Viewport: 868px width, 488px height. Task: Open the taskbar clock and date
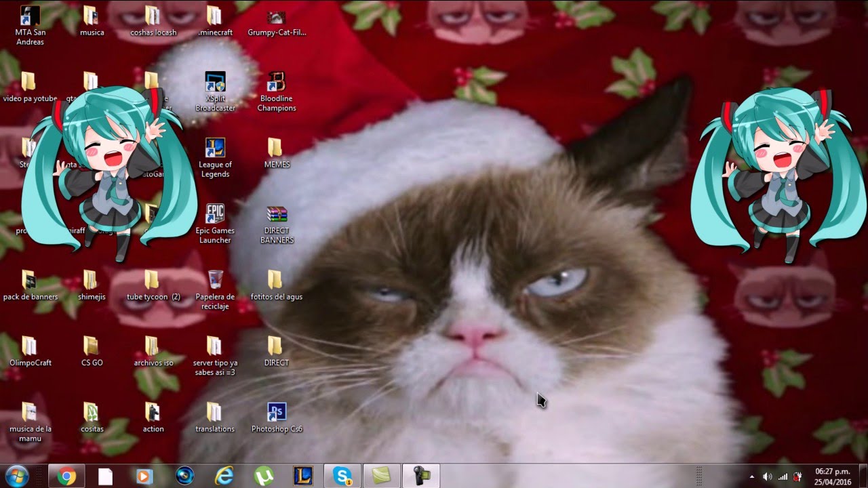coord(832,476)
